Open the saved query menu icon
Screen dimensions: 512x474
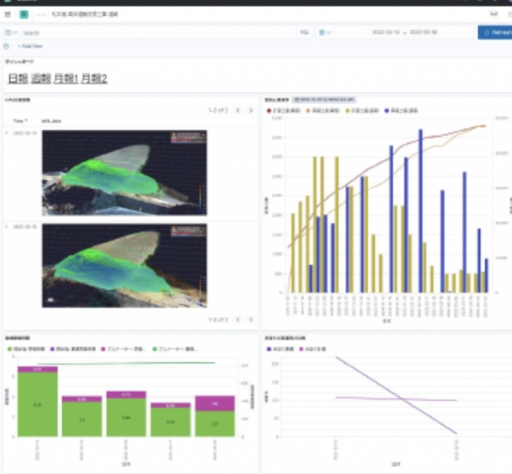[x=11, y=32]
